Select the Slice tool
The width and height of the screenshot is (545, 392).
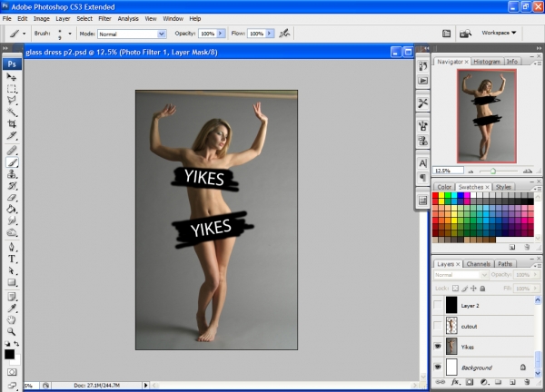[12, 135]
